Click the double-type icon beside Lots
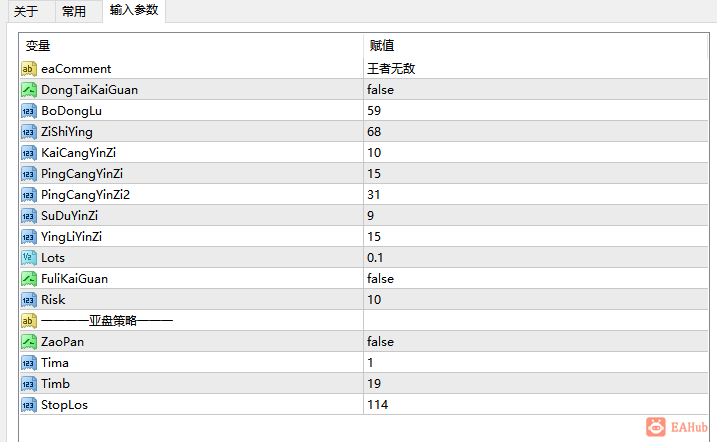This screenshot has height=442, width=717. (x=28, y=258)
